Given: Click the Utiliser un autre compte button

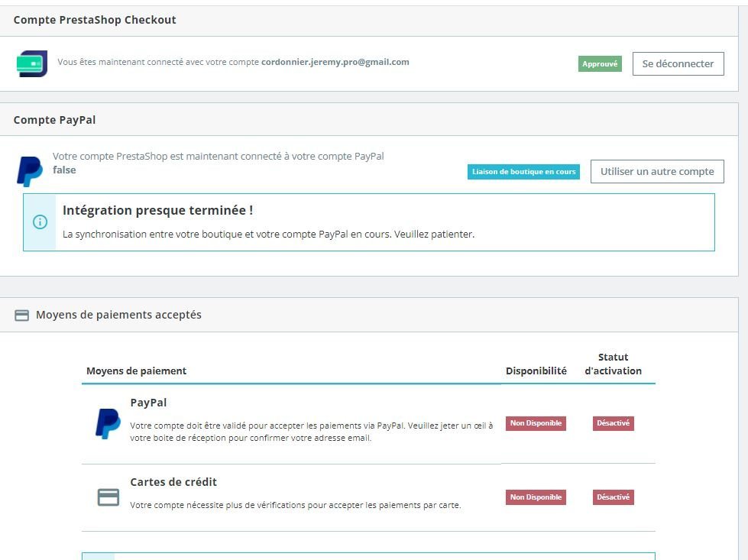Looking at the screenshot, I should (657, 171).
